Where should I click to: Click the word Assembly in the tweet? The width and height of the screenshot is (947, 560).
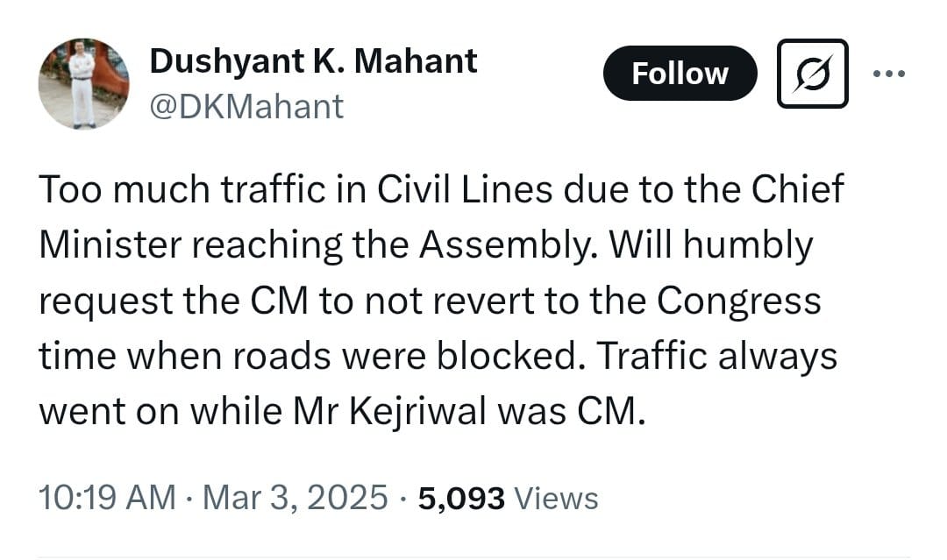[x=504, y=245]
